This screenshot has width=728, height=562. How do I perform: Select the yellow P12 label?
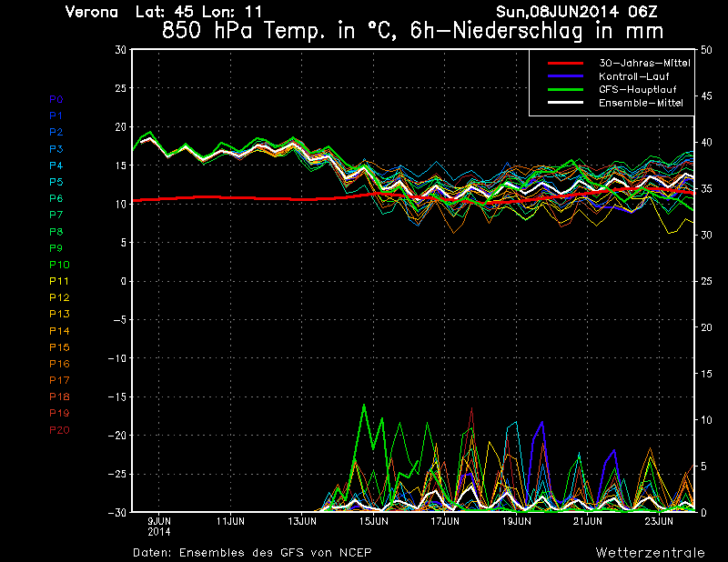59,297
